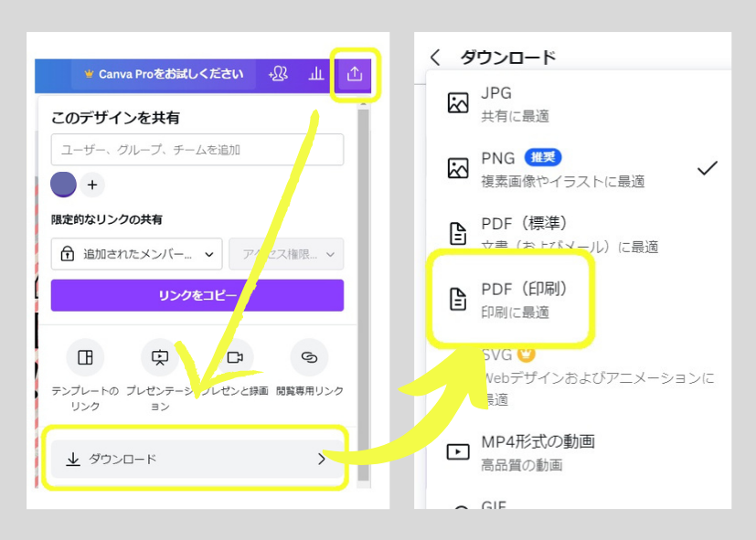
Task: Click the MP4形式の動画 video icon
Action: click(458, 450)
